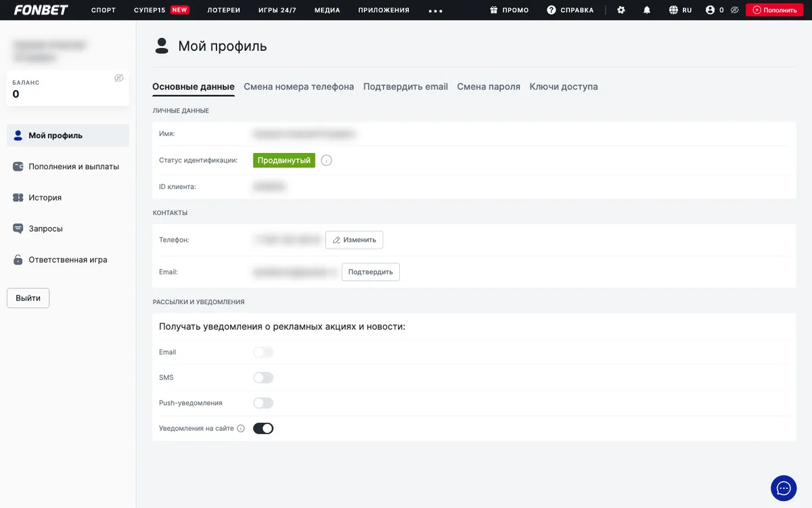Select Мой профиль in sidebar
The image size is (812, 508).
(68, 135)
